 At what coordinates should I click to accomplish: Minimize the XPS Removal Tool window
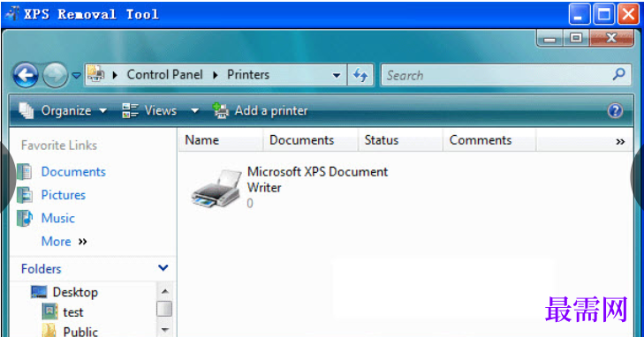point(580,15)
